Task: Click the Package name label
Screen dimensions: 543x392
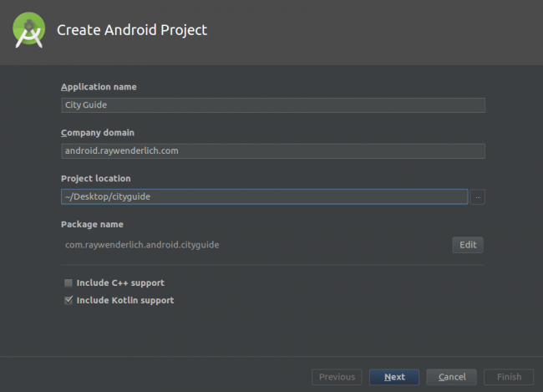Action: (92, 224)
